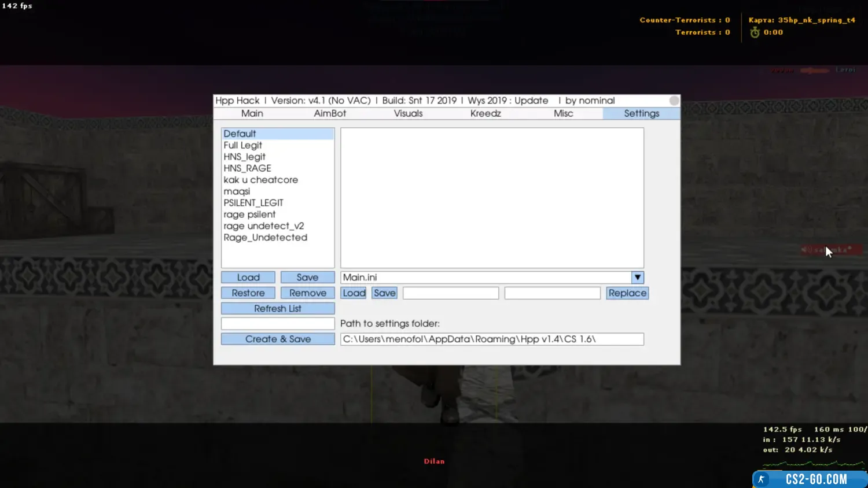Open the Main.ini file combo box
868x488 pixels.
[x=485, y=278]
